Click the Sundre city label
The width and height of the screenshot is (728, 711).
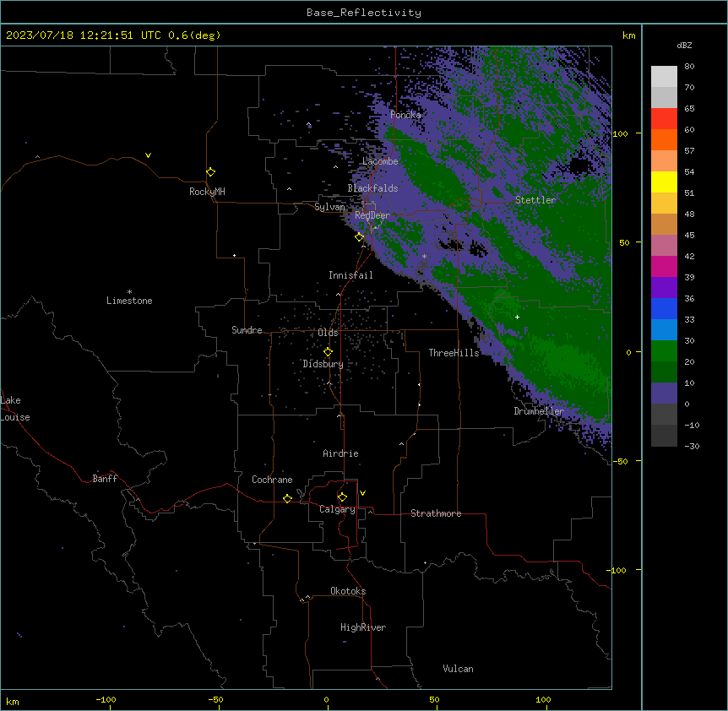point(247,330)
